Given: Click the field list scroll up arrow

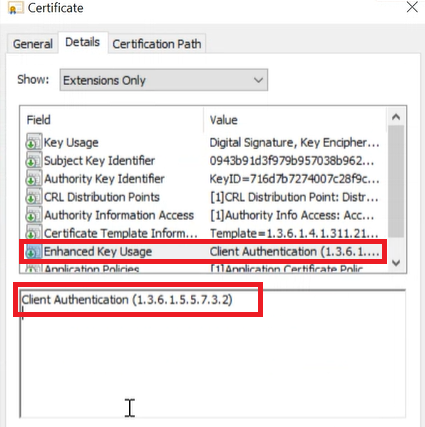Looking at the screenshot, I should pyautogui.click(x=396, y=117).
